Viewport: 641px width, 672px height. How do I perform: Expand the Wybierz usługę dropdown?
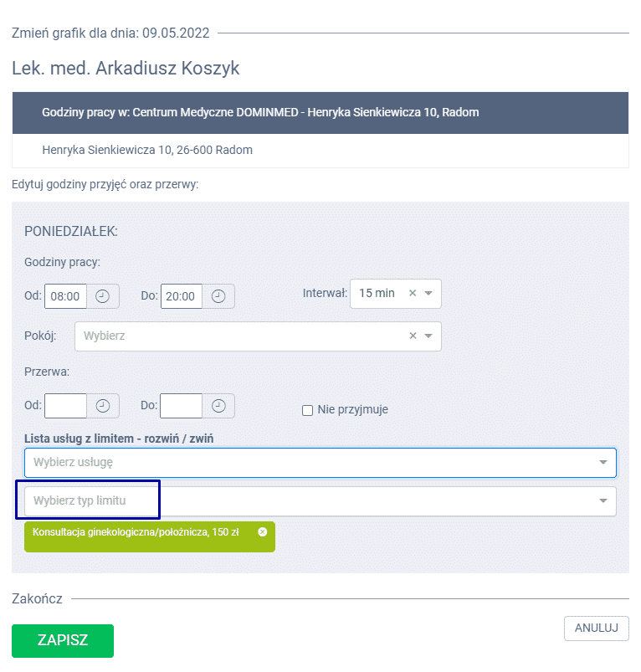click(603, 463)
